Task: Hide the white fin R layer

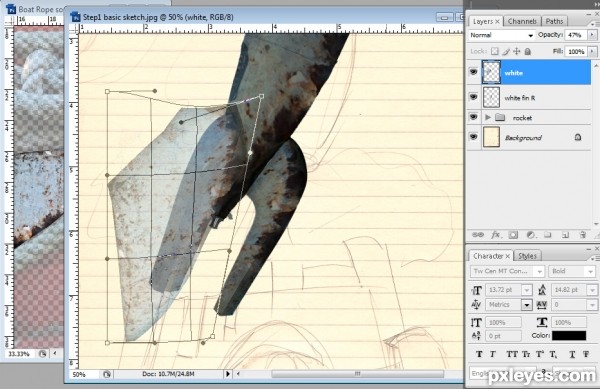Action: click(x=473, y=97)
